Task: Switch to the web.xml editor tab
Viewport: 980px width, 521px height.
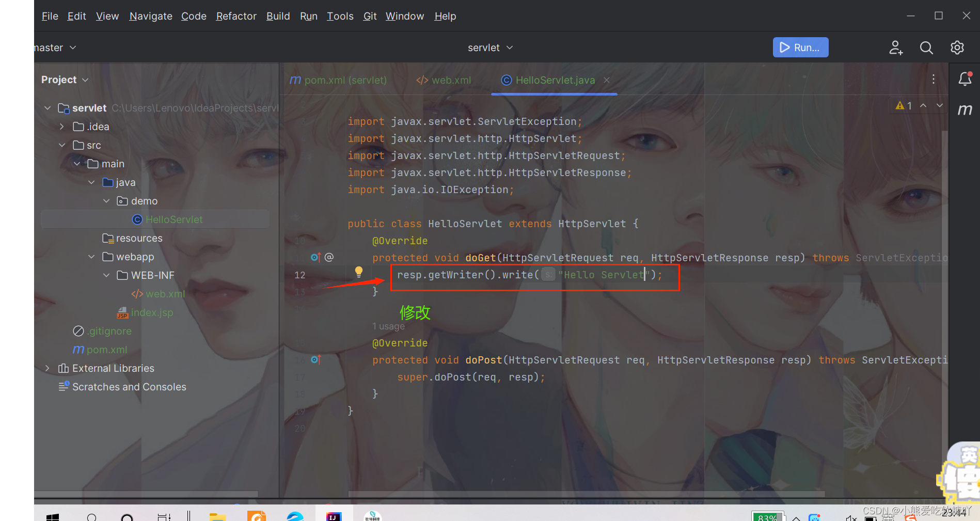Action: pos(444,80)
